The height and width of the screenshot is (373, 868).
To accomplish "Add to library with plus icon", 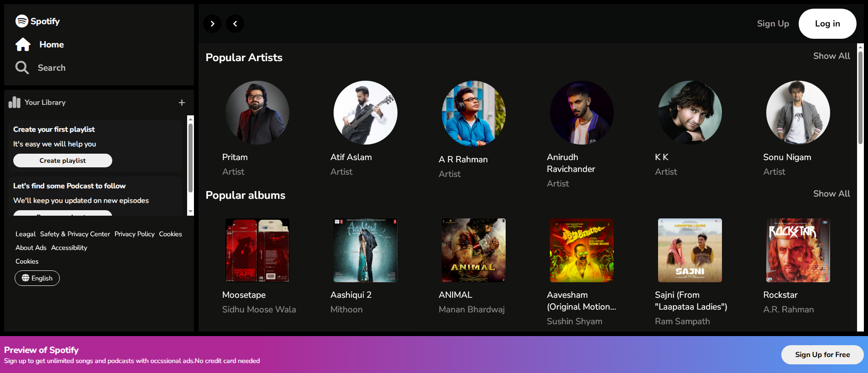I will tap(182, 103).
